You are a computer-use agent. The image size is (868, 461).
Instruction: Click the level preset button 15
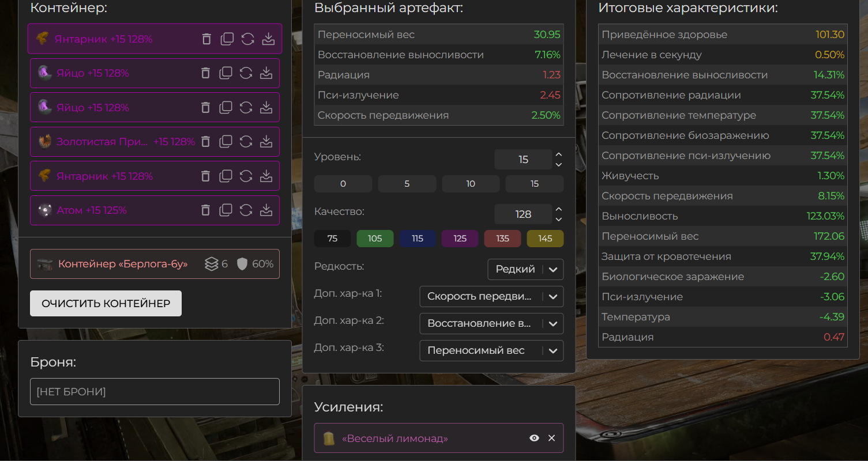[x=535, y=184]
